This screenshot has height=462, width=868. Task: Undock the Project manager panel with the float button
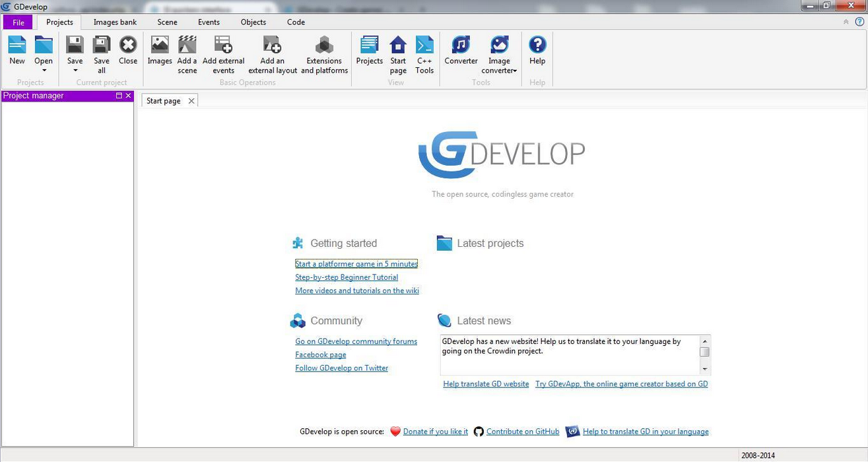pyautogui.click(x=119, y=96)
